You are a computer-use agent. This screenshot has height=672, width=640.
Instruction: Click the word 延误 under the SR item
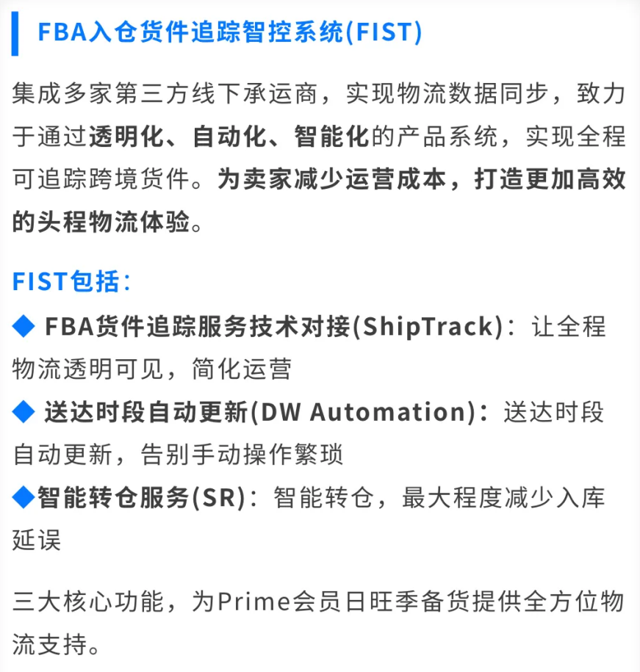click(37, 541)
